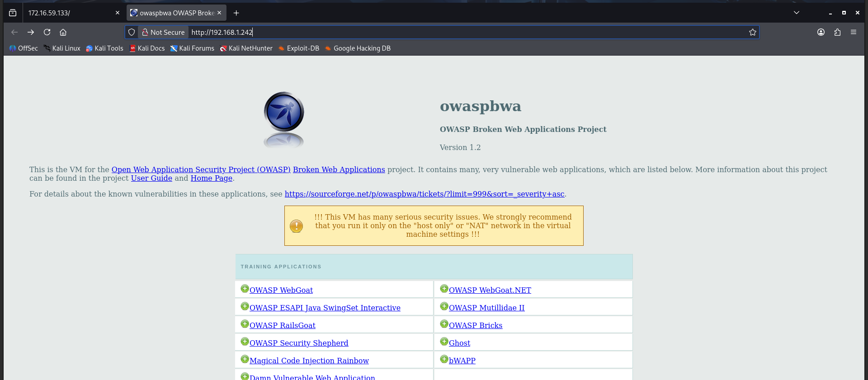Click the Firefox View icon
This screenshot has width=868, height=380.
13,13
